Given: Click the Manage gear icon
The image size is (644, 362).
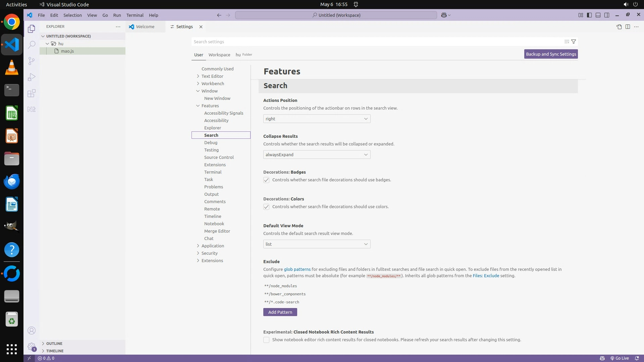Looking at the screenshot, I should (x=32, y=346).
